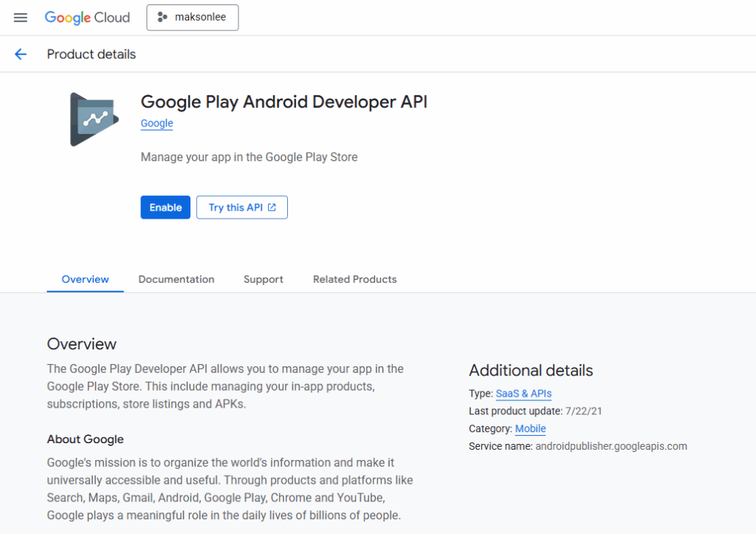Switch to the Support tab
756x534 pixels.
(x=264, y=279)
